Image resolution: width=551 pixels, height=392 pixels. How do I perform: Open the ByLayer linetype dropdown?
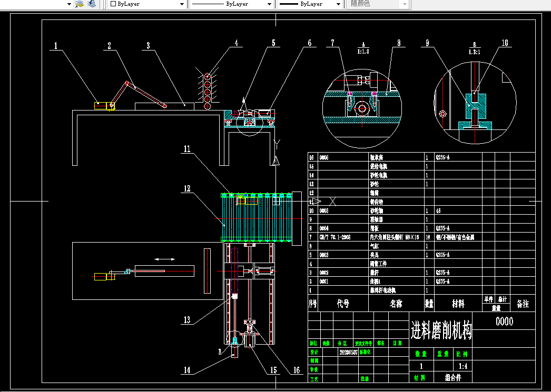point(270,4)
